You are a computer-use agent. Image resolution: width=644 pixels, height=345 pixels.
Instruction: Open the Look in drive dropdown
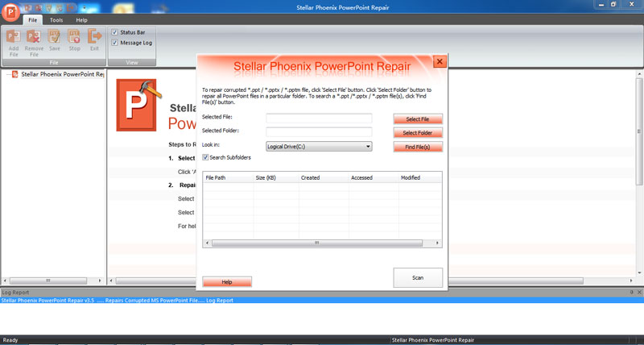[x=319, y=147]
